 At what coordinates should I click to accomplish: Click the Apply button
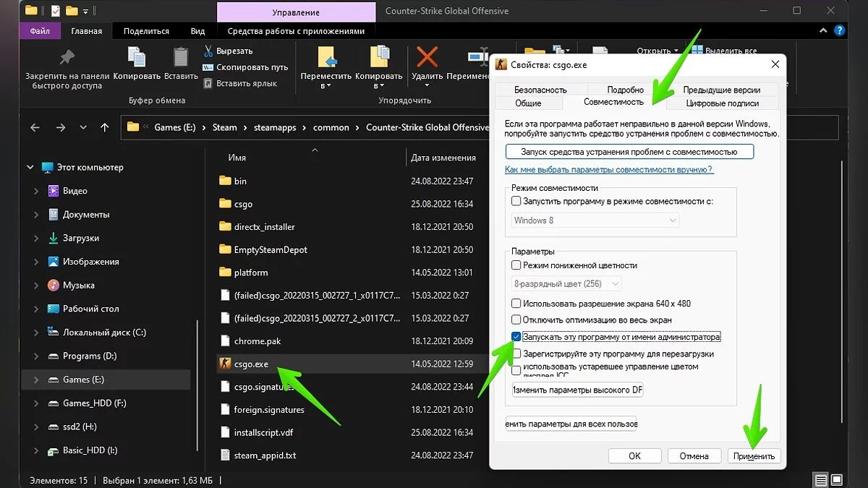[754, 456]
